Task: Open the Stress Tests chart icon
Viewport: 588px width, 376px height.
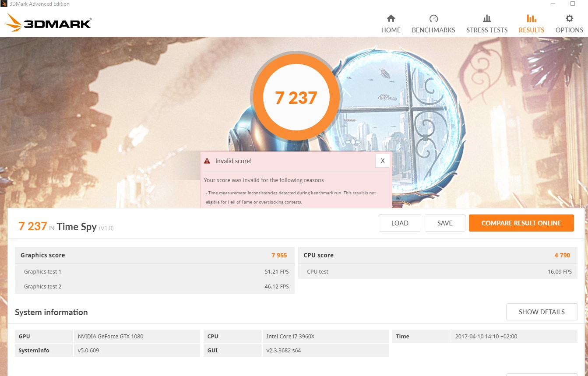Action: pyautogui.click(x=487, y=18)
